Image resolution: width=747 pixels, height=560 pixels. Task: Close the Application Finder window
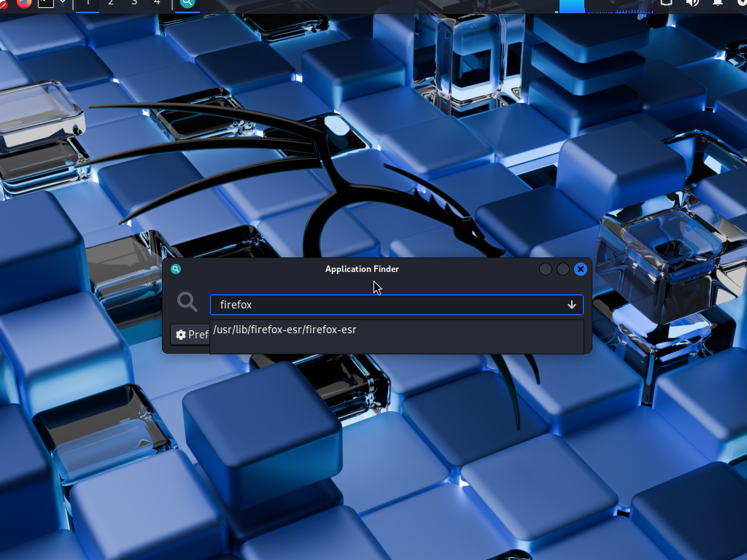(x=581, y=269)
